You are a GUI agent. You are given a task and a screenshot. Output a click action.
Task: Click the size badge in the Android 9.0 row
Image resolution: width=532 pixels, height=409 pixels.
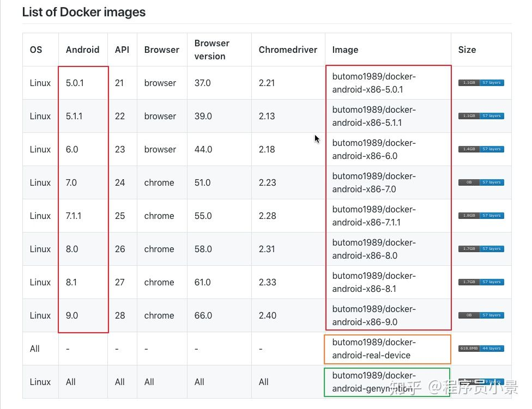[481, 315]
